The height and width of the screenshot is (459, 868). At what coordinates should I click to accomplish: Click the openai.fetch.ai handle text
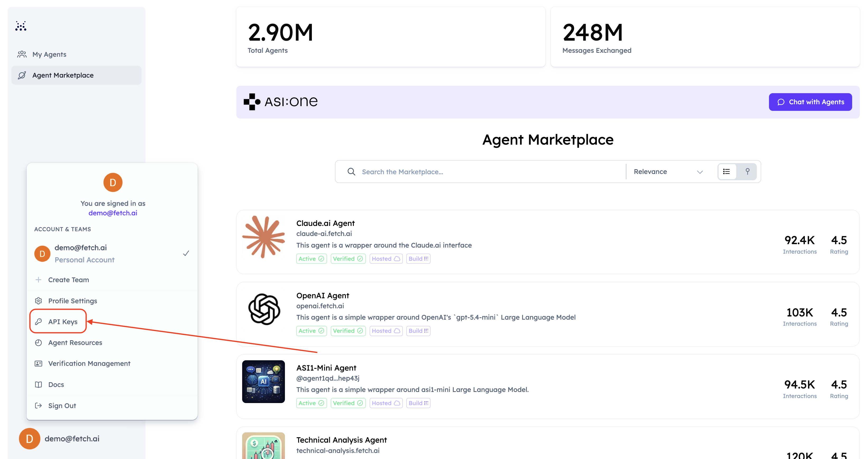(x=320, y=306)
